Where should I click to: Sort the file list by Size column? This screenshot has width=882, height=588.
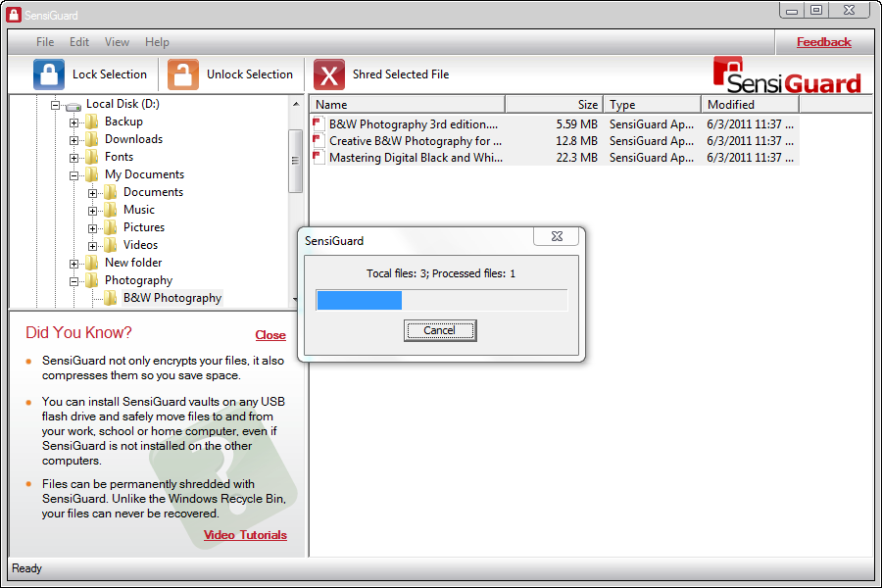pyautogui.click(x=554, y=105)
